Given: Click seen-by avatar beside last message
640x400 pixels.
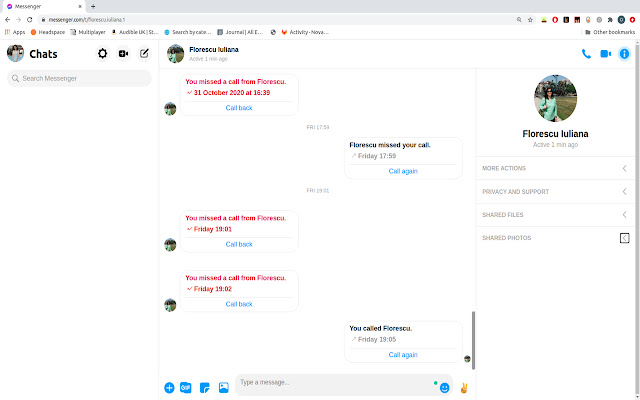Looking at the screenshot, I should [x=467, y=359].
